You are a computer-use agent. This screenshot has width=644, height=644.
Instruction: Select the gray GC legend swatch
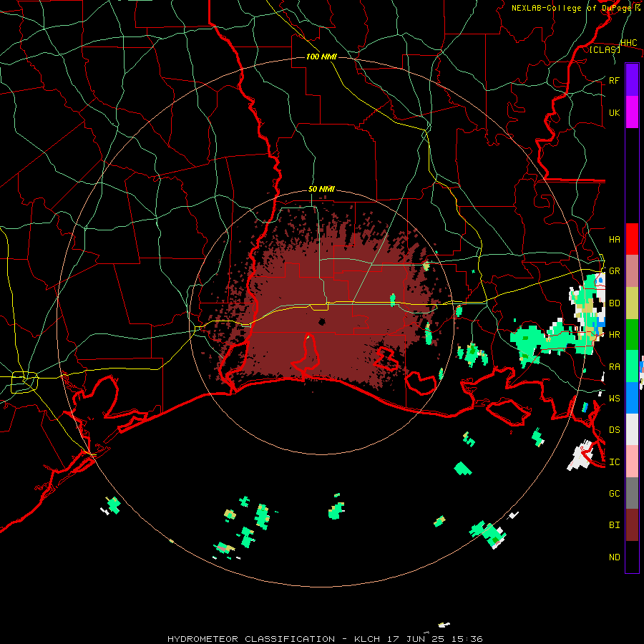click(632, 493)
